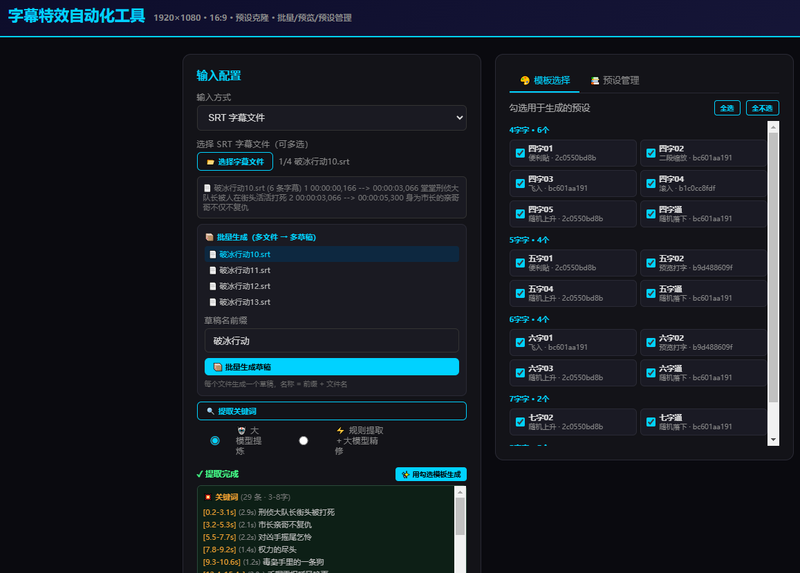The width and height of the screenshot is (800, 573).
Task: Click the file icon beside 破冰行动11.srt
Action: [x=213, y=270]
